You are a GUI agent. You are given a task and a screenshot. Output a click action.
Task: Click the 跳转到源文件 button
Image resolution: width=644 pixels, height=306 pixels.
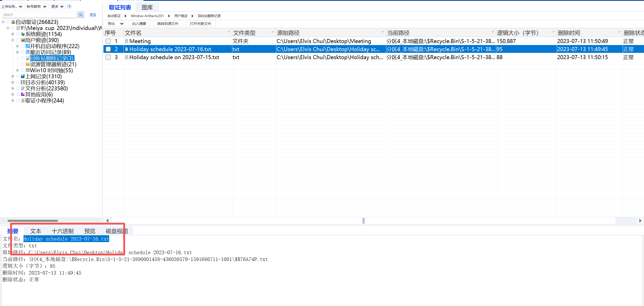tap(168, 24)
